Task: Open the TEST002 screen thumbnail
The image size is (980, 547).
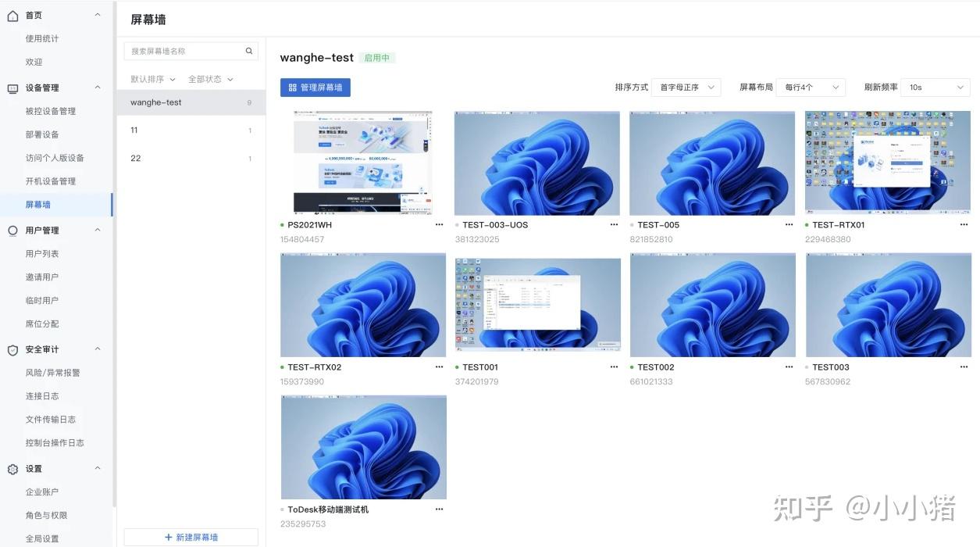Action: click(x=713, y=305)
